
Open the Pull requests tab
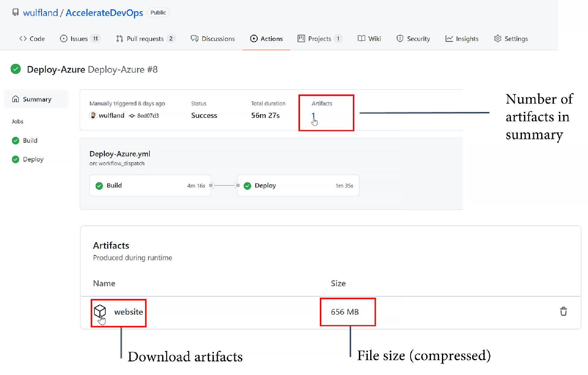pyautogui.click(x=146, y=38)
